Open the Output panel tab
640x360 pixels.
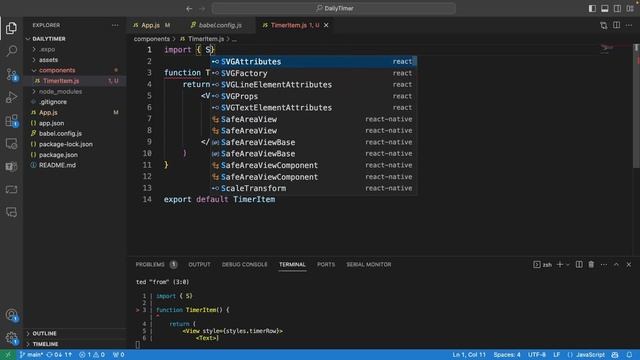199,264
